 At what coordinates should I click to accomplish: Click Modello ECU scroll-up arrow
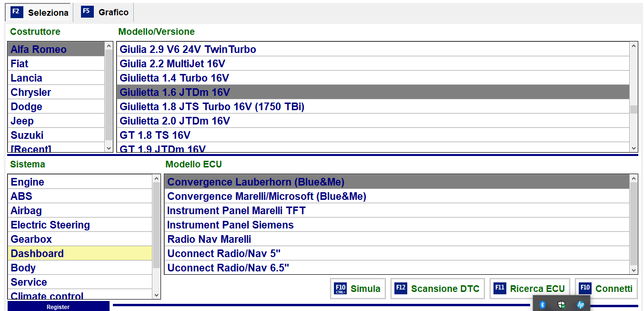point(634,179)
